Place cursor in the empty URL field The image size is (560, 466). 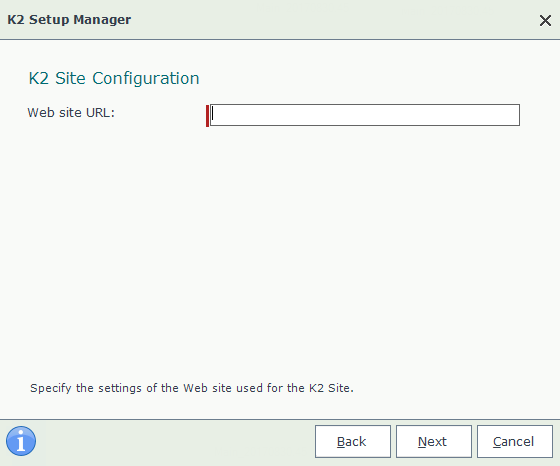(365, 115)
